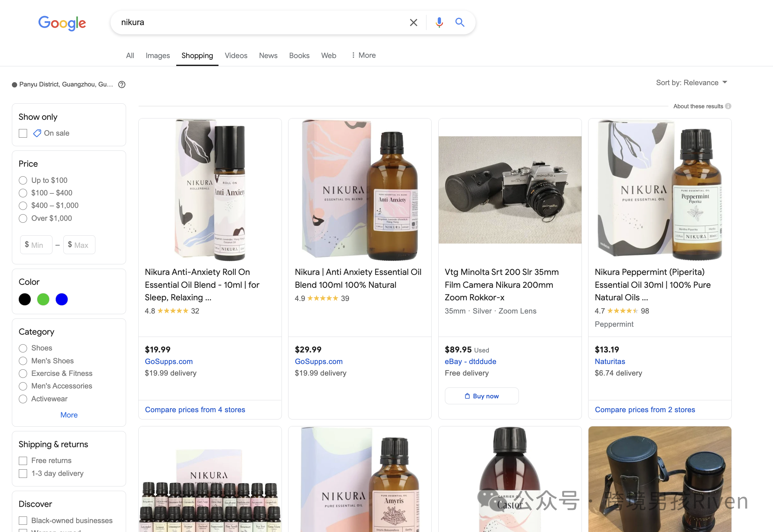Image resolution: width=773 pixels, height=532 pixels.
Task: Tick the 1-3 day delivery checkbox
Action: pos(23,473)
